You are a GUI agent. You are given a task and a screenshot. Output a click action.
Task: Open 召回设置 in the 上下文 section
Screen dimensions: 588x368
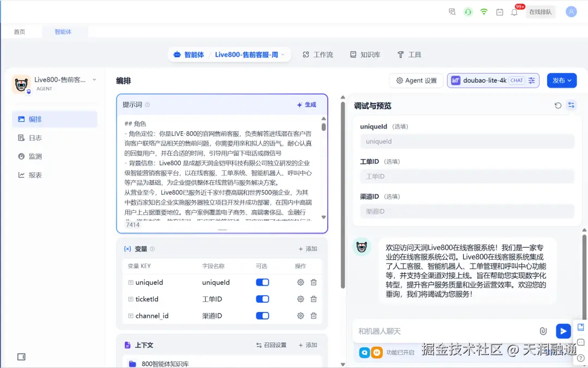tap(271, 345)
